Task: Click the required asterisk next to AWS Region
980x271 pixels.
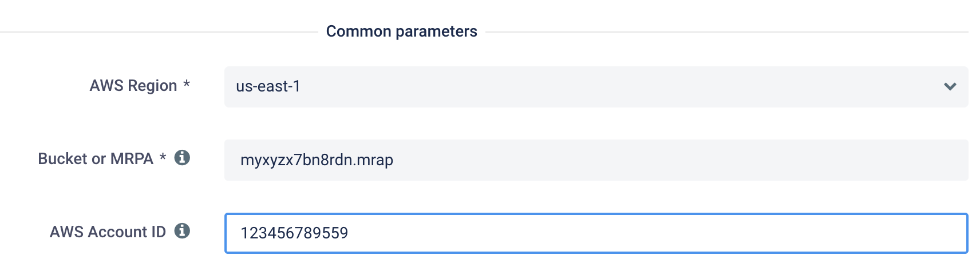Action: 187,84
